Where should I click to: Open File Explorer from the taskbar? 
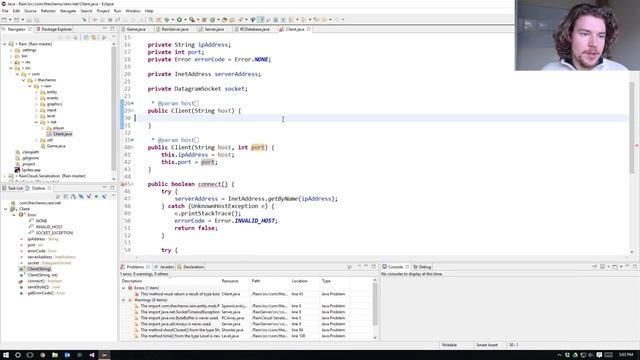click(x=55, y=355)
